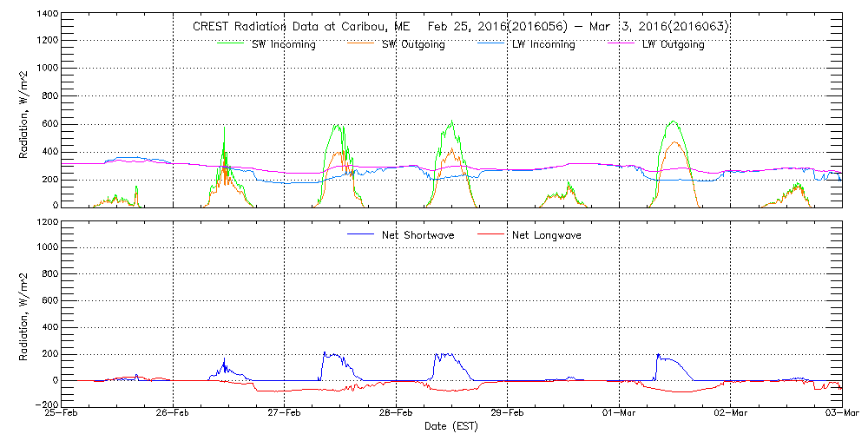868x434 pixels.
Task: Click the 1400 tick on upper y-axis
Action: 45,16
